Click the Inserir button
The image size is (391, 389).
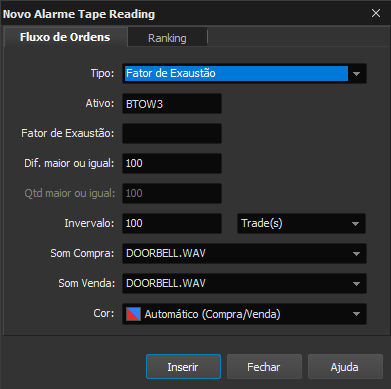point(183,367)
